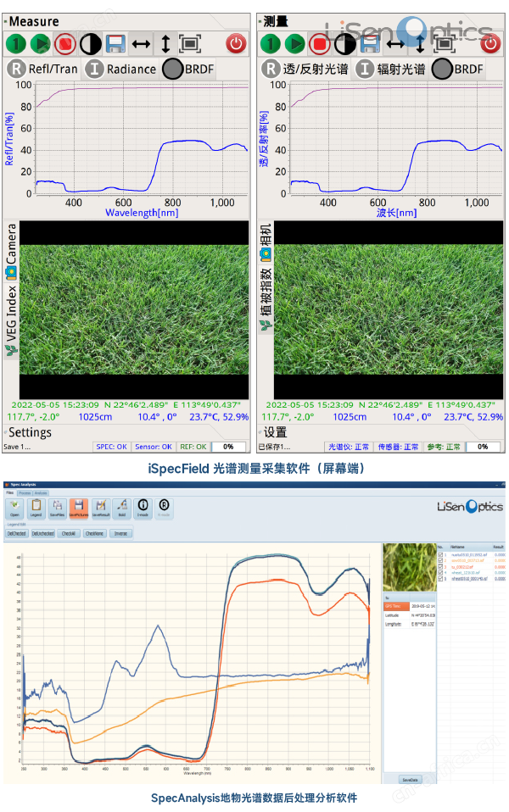This screenshot has width=509, height=812.
Task: Click the Bold line icon
Action: pyautogui.click(x=122, y=508)
